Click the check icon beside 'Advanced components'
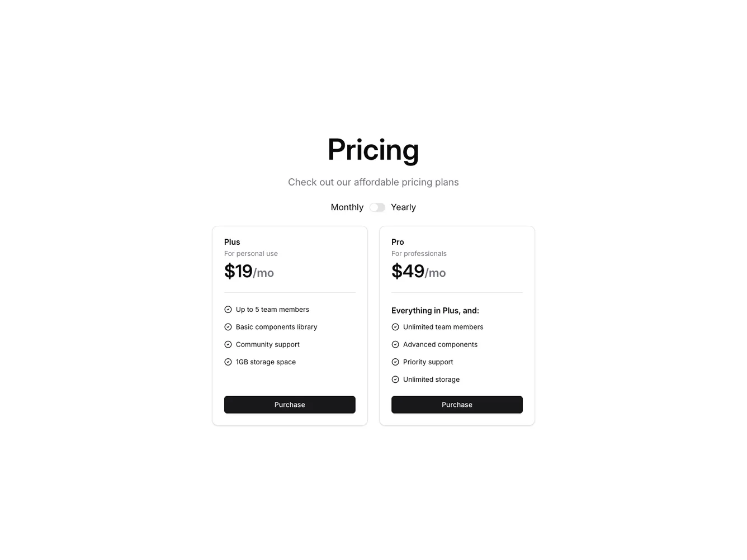The width and height of the screenshot is (747, 560). click(x=395, y=344)
